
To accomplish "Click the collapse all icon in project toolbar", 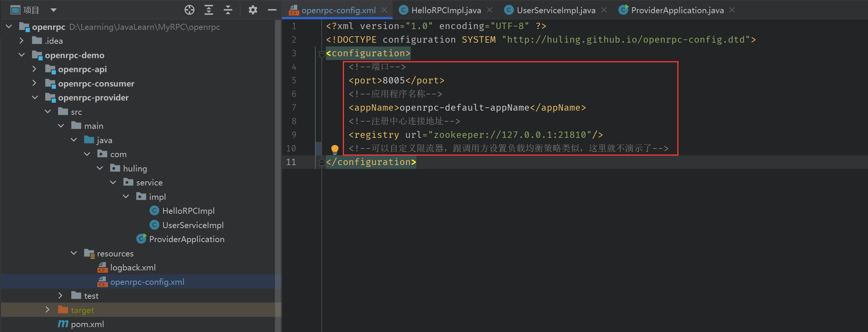I will point(228,10).
